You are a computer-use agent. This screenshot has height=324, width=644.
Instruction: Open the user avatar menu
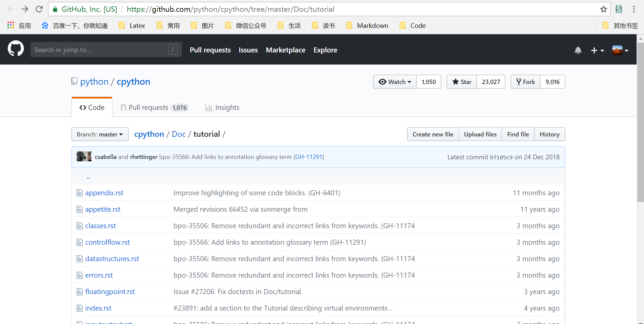pos(620,50)
